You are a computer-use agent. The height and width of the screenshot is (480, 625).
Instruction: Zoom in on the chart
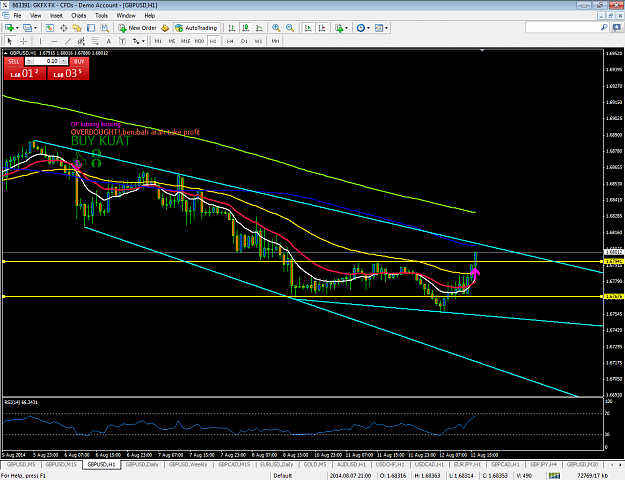(x=276, y=28)
